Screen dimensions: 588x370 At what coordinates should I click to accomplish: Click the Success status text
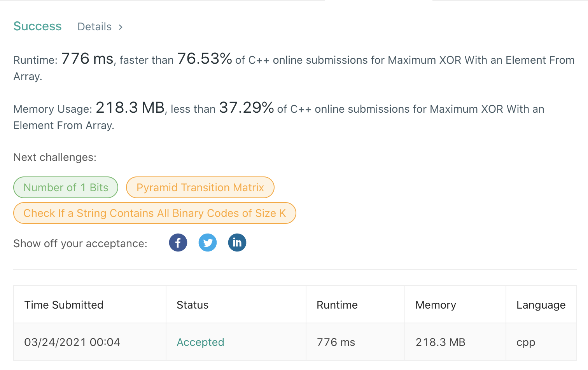(x=37, y=26)
